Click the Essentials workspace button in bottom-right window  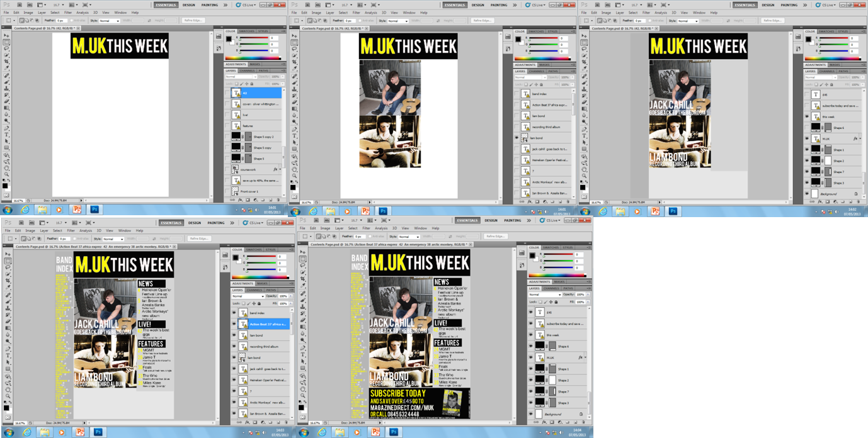coord(467,220)
